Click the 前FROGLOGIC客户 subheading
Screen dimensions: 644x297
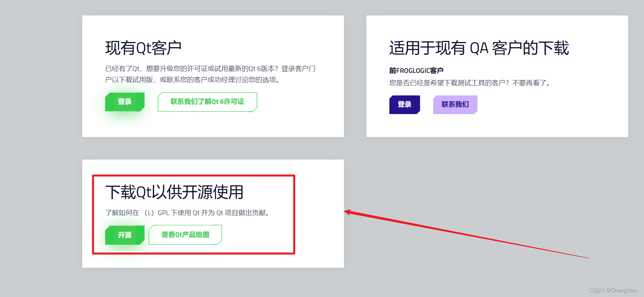pos(416,70)
